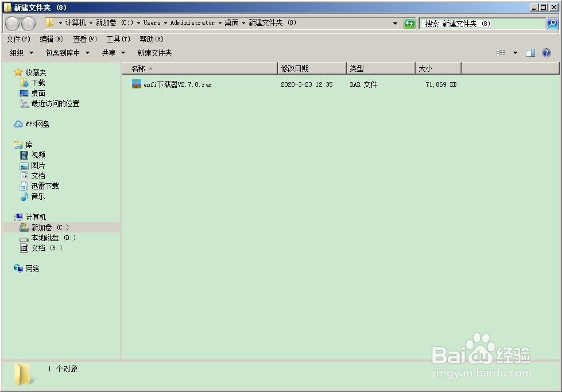
Task: Click the 新建文件夹 toolbar button
Action: (x=155, y=53)
